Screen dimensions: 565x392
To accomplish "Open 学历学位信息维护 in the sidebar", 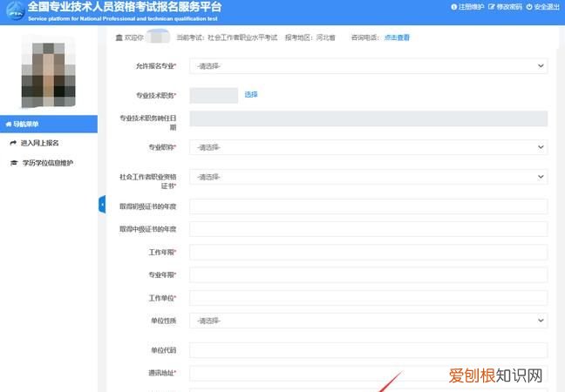I will click(x=48, y=163).
